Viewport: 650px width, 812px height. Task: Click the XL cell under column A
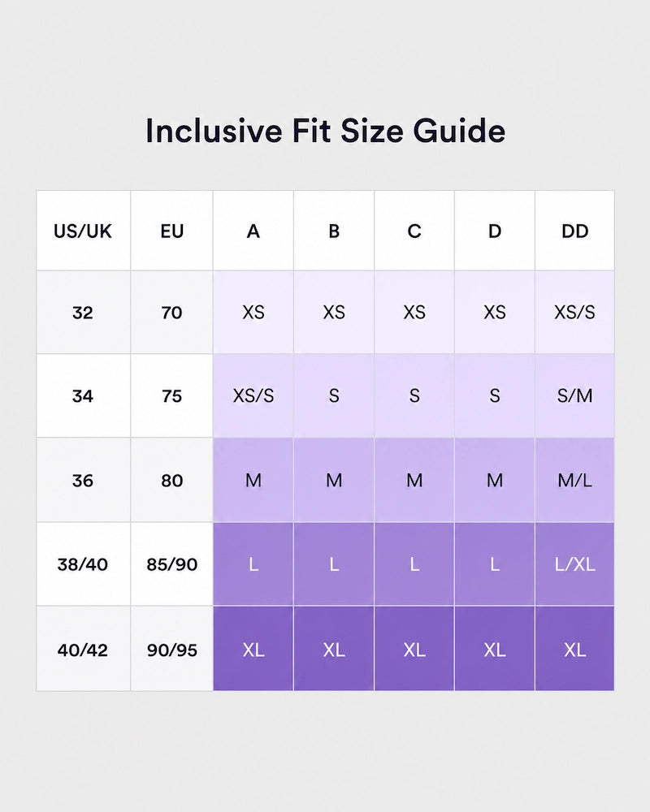253,649
